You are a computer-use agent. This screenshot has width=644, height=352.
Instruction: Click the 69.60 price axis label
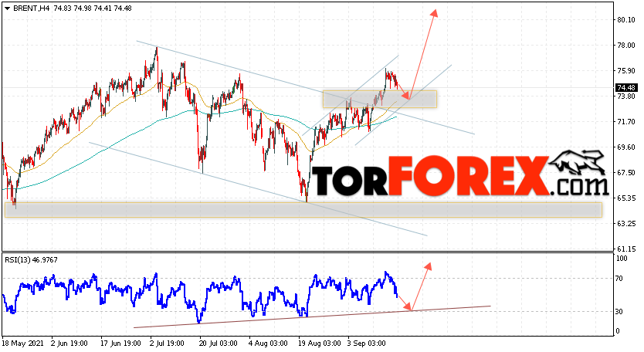[626, 147]
